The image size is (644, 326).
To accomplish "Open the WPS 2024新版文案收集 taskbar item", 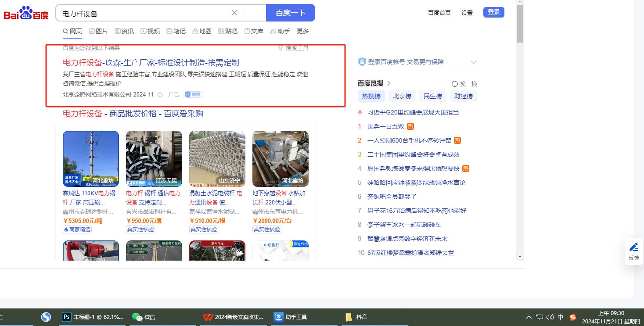I will coord(233,317).
